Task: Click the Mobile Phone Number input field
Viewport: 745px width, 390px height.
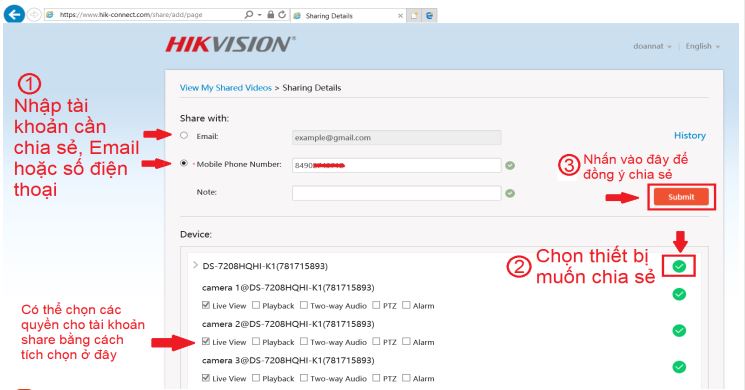Action: (396, 165)
